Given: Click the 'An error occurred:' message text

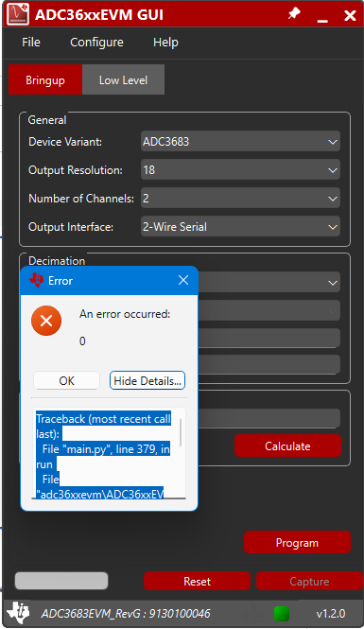Looking at the screenshot, I should (x=125, y=314).
